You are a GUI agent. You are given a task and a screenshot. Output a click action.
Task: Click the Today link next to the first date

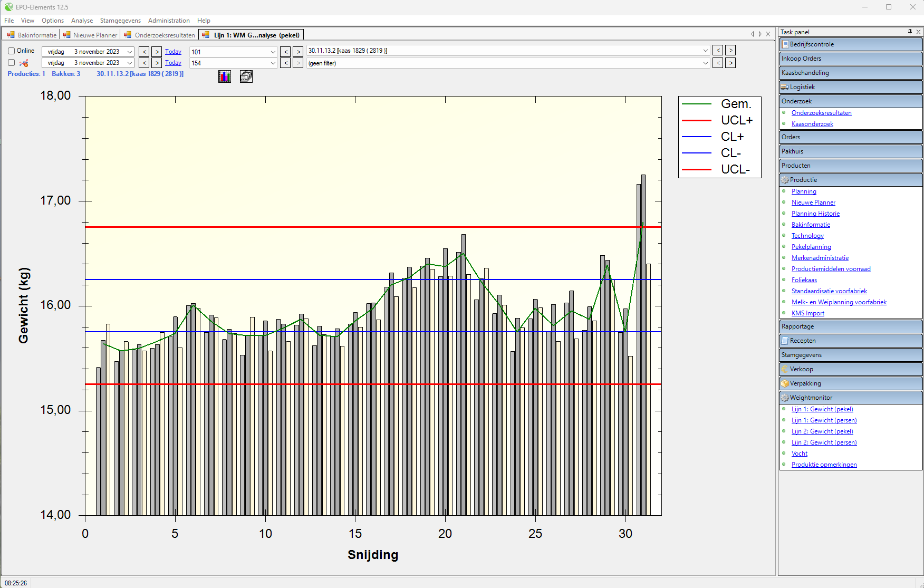click(x=173, y=51)
